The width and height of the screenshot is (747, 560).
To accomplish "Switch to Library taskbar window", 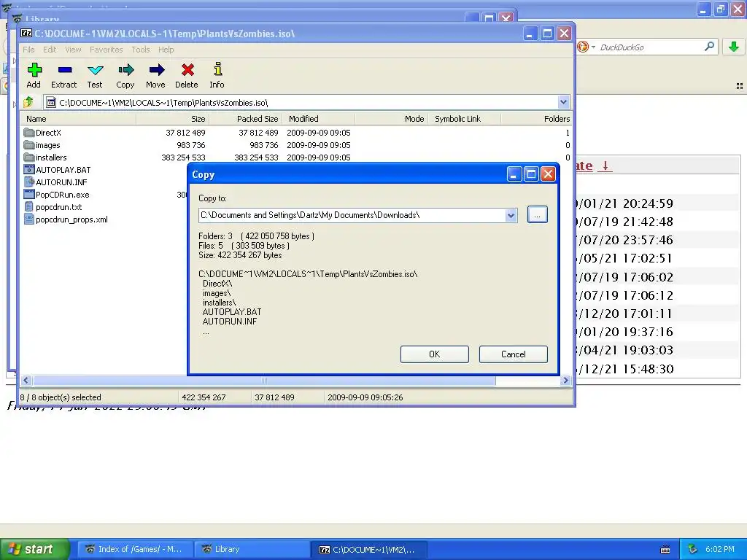I will [252, 549].
